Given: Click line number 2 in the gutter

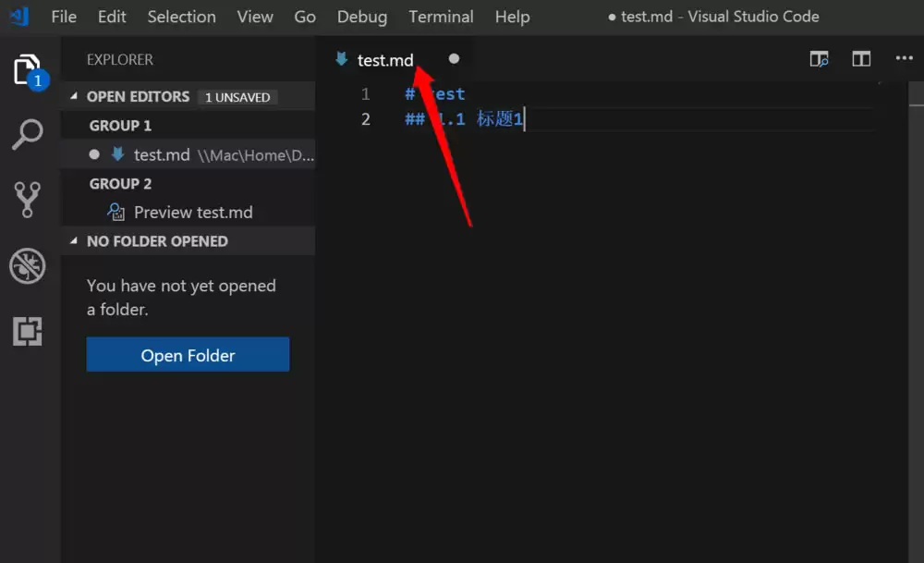Looking at the screenshot, I should pos(366,118).
